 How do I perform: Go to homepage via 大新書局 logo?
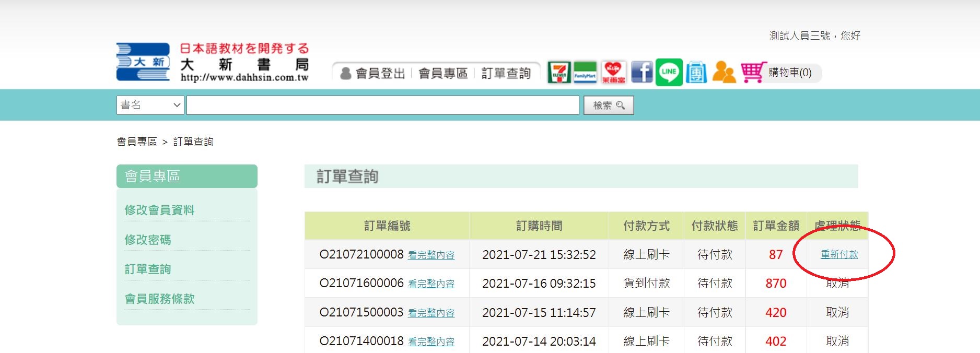[213, 62]
